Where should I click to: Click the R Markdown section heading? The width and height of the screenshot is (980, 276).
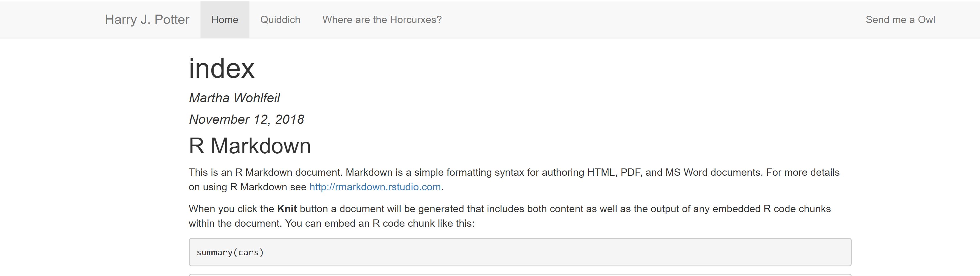pos(250,146)
